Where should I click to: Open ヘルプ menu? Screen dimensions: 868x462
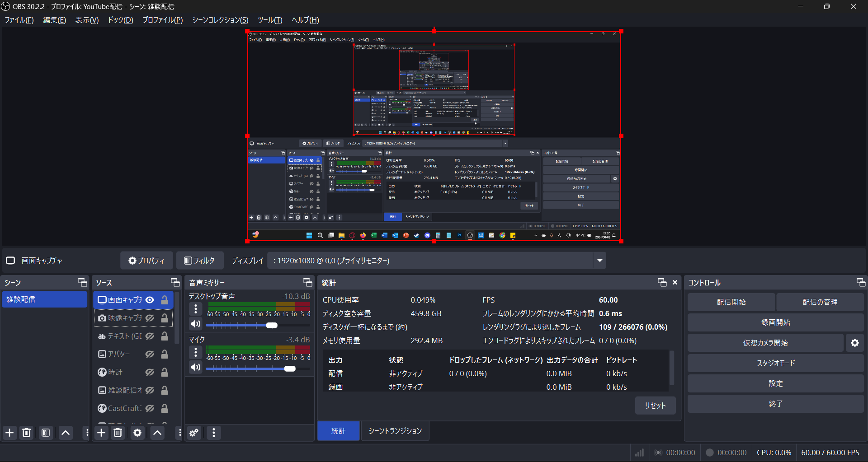(305, 20)
